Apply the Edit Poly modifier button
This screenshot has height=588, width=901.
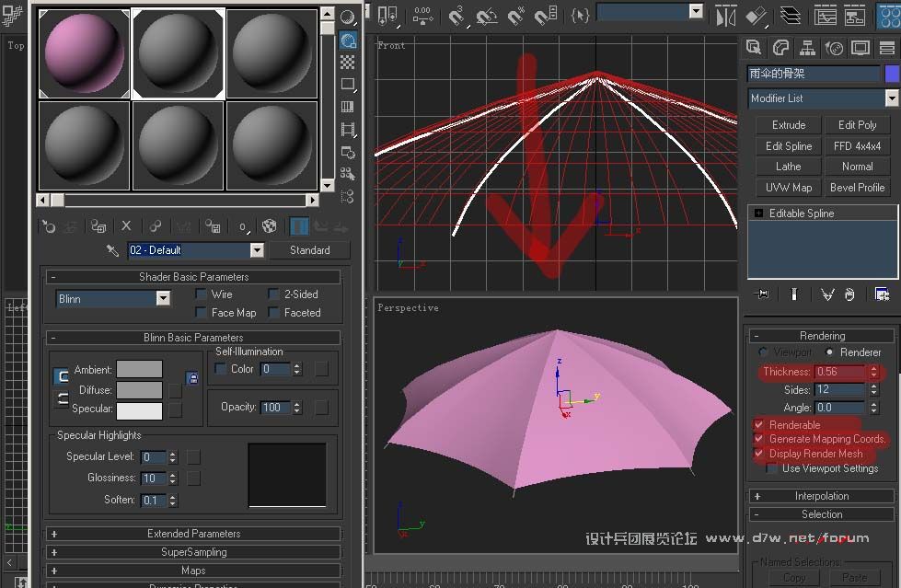(x=857, y=125)
